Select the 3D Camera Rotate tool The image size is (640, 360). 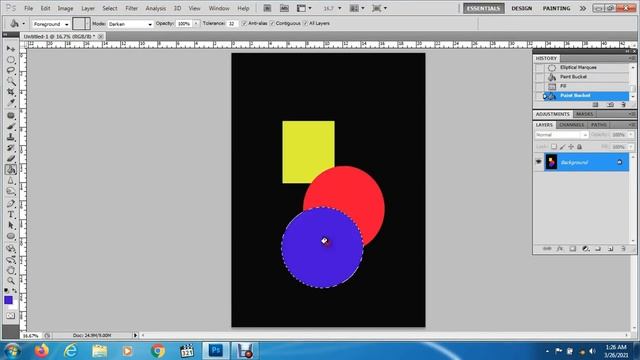pyautogui.click(x=11, y=260)
